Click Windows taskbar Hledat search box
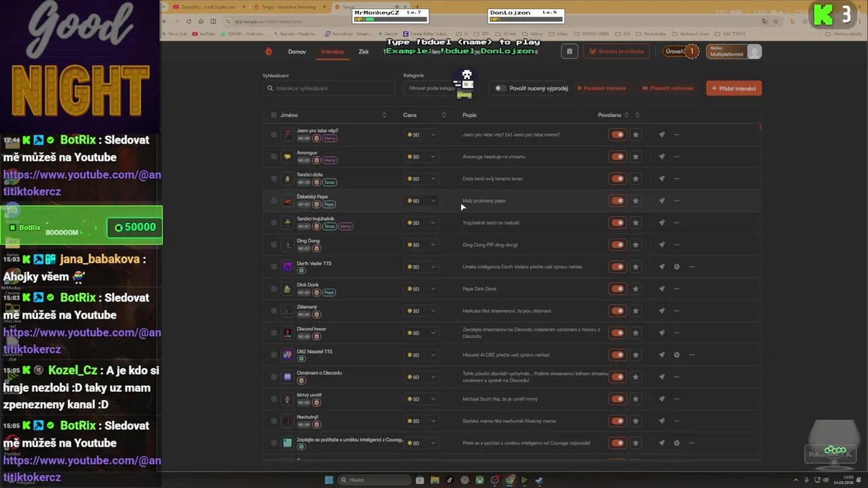The width and height of the screenshot is (868, 488). click(x=375, y=480)
